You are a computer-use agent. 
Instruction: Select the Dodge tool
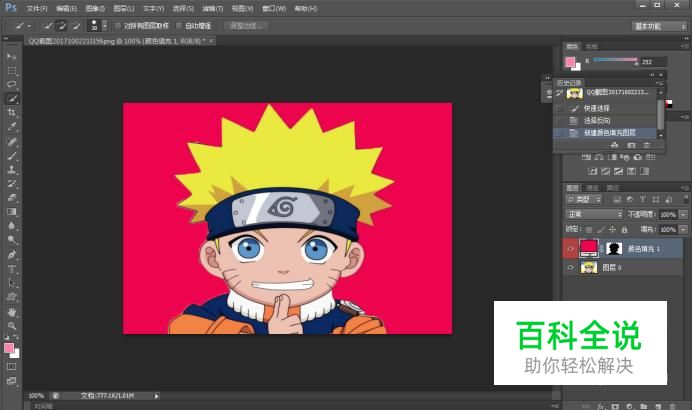point(11,240)
